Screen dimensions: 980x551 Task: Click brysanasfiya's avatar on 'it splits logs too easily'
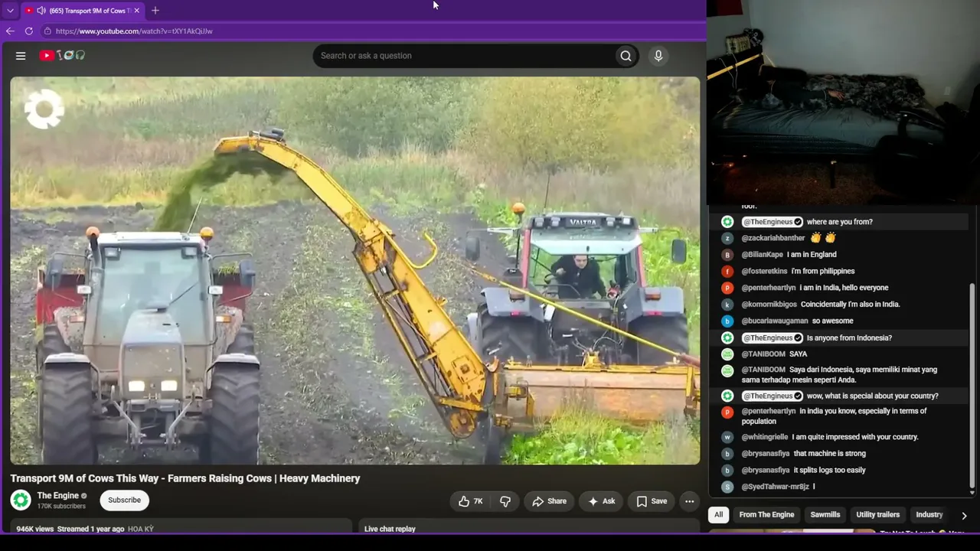point(727,471)
